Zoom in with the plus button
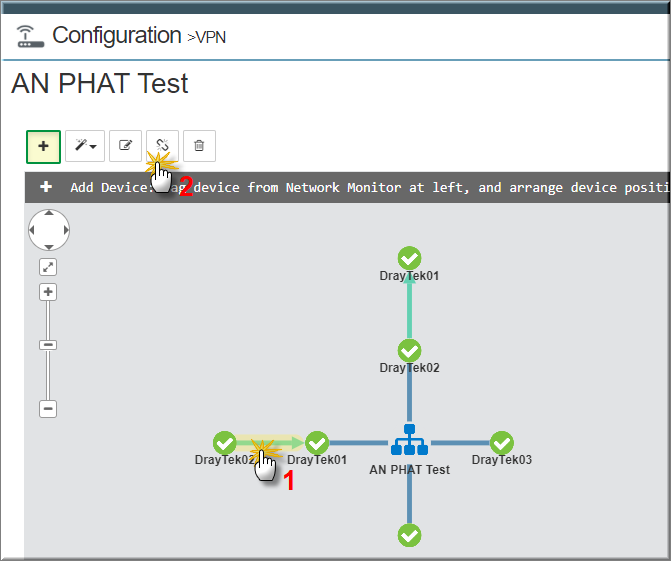The height and width of the screenshot is (561, 671). pyautogui.click(x=48, y=292)
